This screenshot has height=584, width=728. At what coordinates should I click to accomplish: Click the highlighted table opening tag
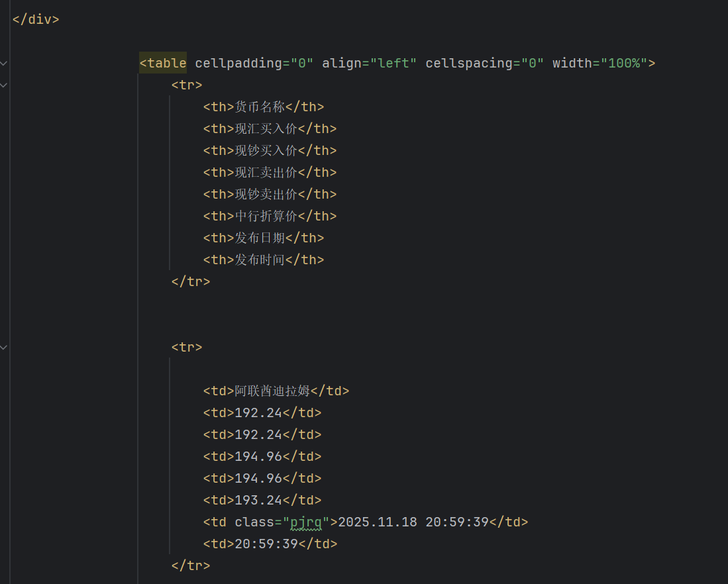point(163,64)
